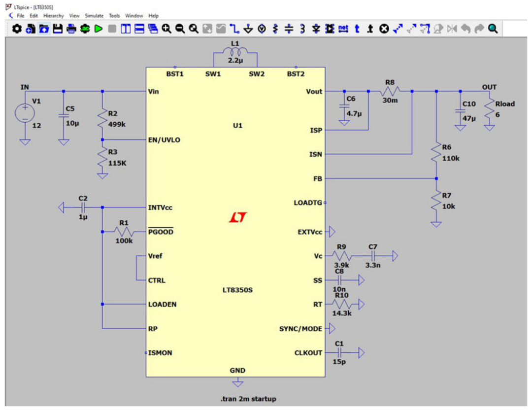Select the Net label tool
Viewport: 532px width, 412px height.
(x=343, y=29)
